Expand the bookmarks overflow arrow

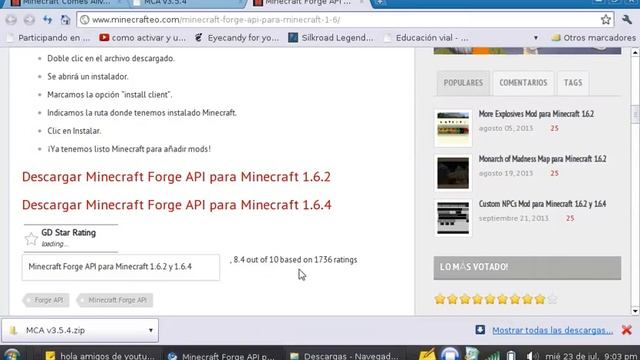click(536, 38)
